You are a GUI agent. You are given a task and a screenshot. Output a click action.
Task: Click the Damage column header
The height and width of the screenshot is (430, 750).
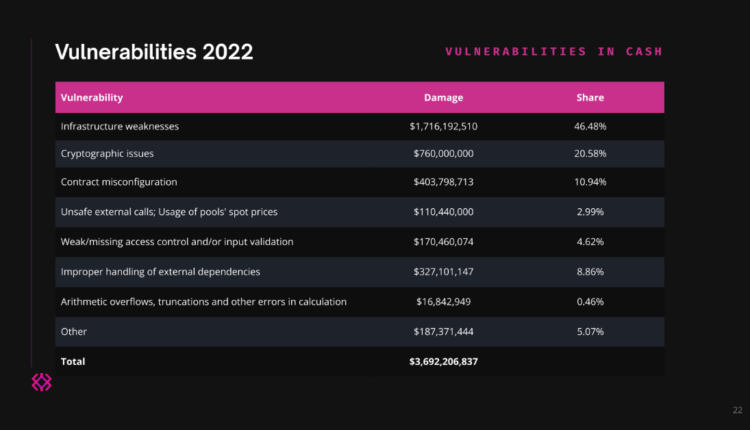443,98
